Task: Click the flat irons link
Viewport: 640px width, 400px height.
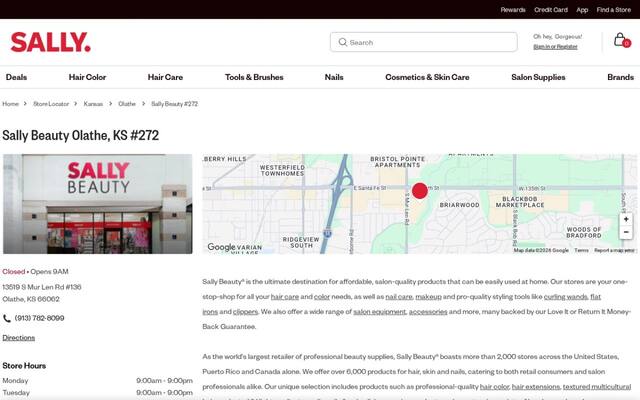Action: pyautogui.click(x=596, y=297)
